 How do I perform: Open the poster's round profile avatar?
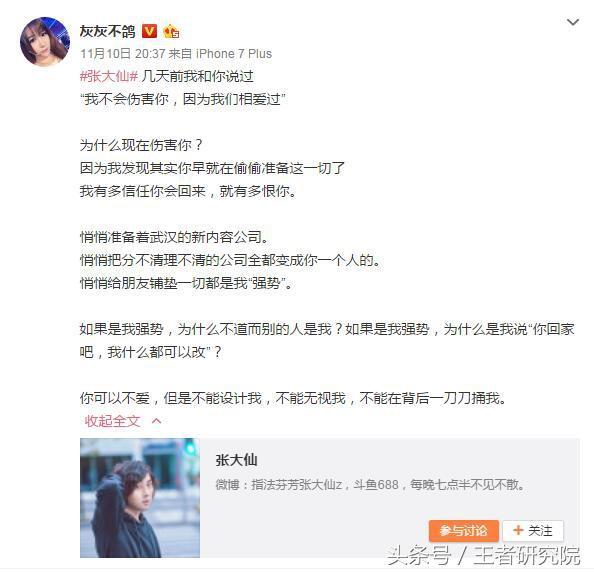45,42
